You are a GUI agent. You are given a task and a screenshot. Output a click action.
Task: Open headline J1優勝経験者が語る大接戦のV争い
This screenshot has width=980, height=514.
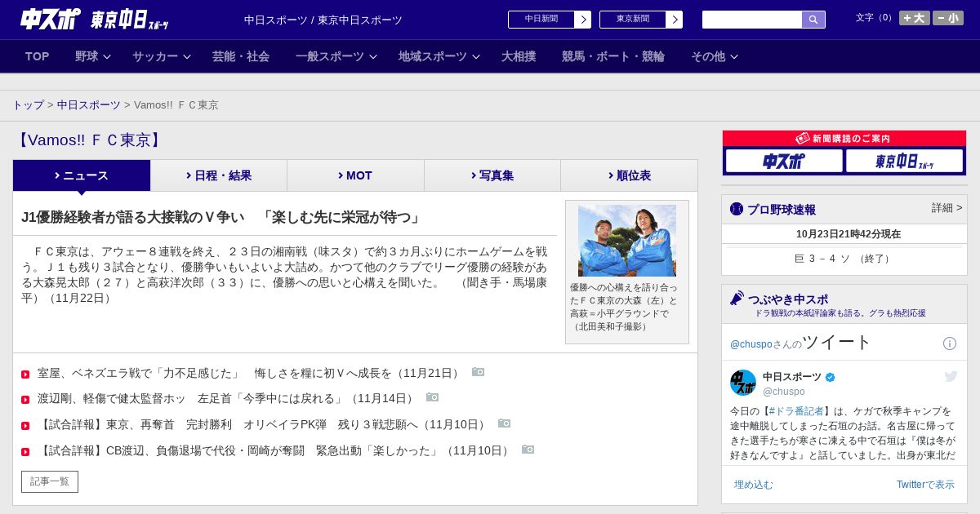point(222,218)
